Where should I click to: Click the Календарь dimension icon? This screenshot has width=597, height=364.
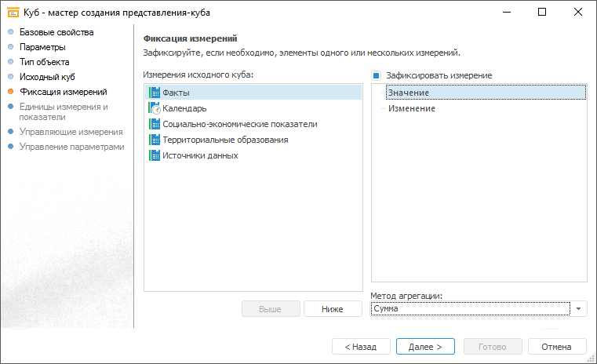tap(155, 108)
